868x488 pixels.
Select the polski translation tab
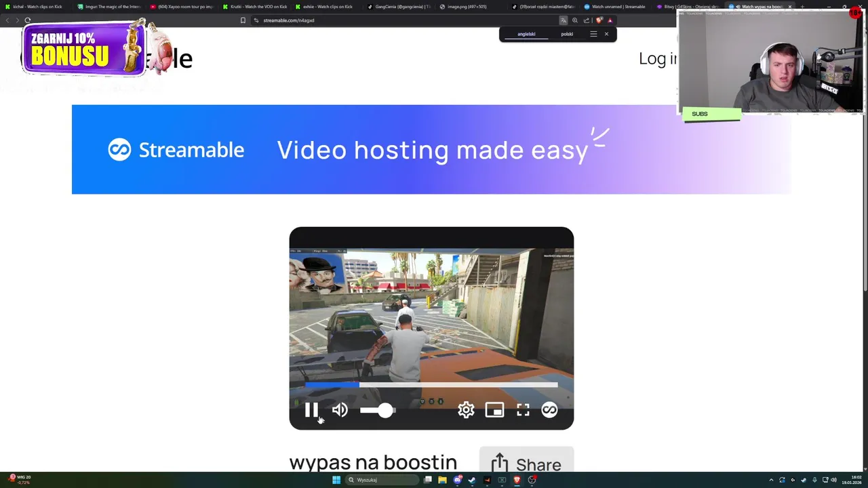[x=567, y=34]
